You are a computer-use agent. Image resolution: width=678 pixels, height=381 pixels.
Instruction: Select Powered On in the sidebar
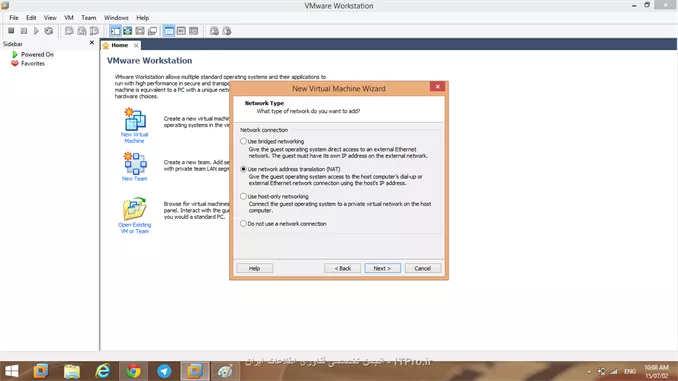click(x=37, y=54)
